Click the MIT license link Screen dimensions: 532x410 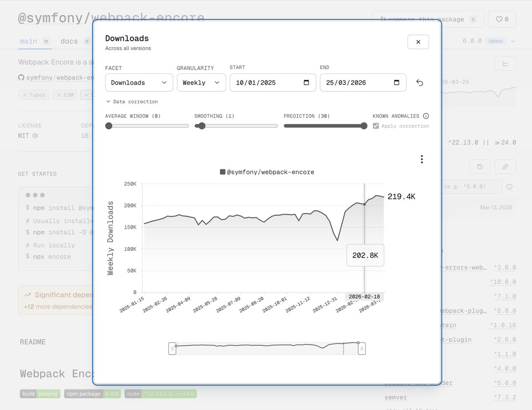pos(28,136)
